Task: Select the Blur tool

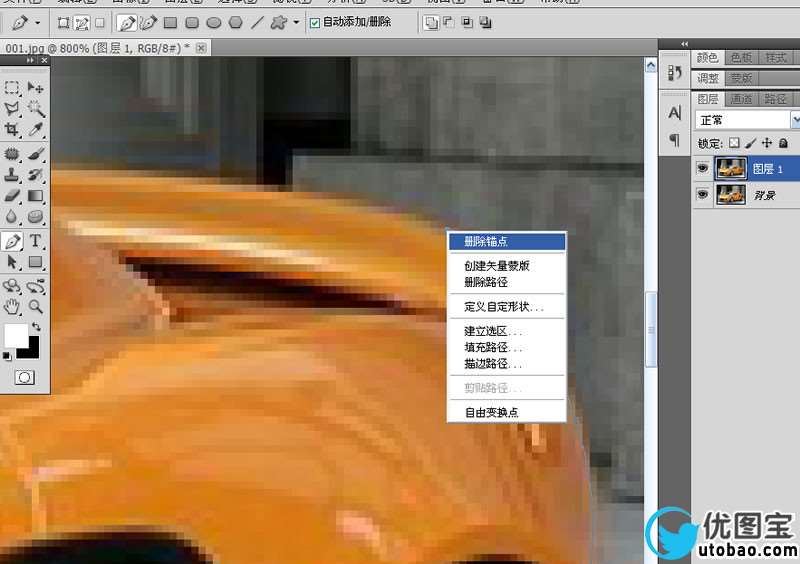Action: (x=12, y=216)
